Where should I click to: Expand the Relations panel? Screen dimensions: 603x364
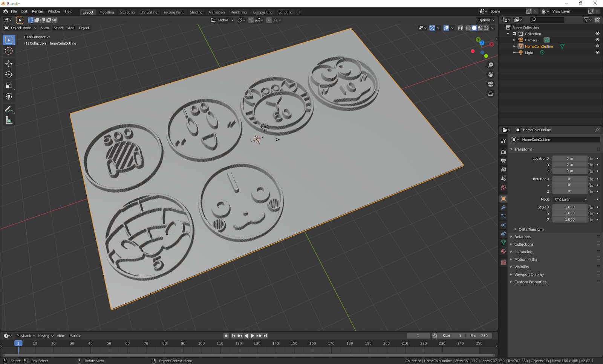(522, 237)
